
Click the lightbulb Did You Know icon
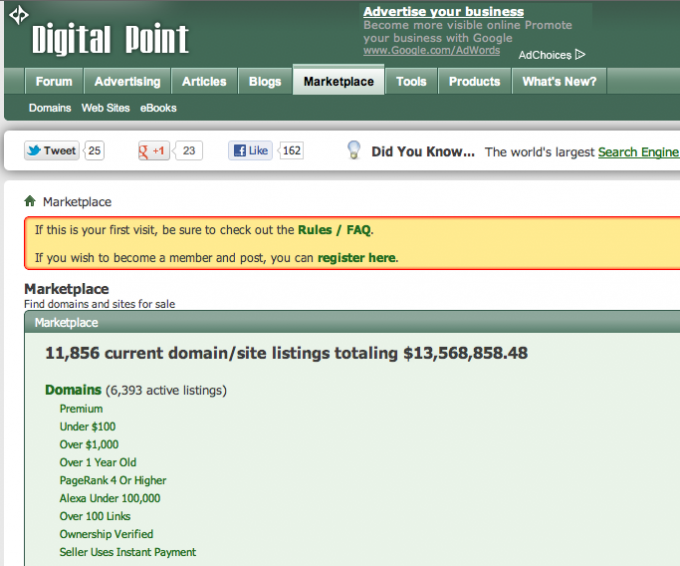click(354, 150)
